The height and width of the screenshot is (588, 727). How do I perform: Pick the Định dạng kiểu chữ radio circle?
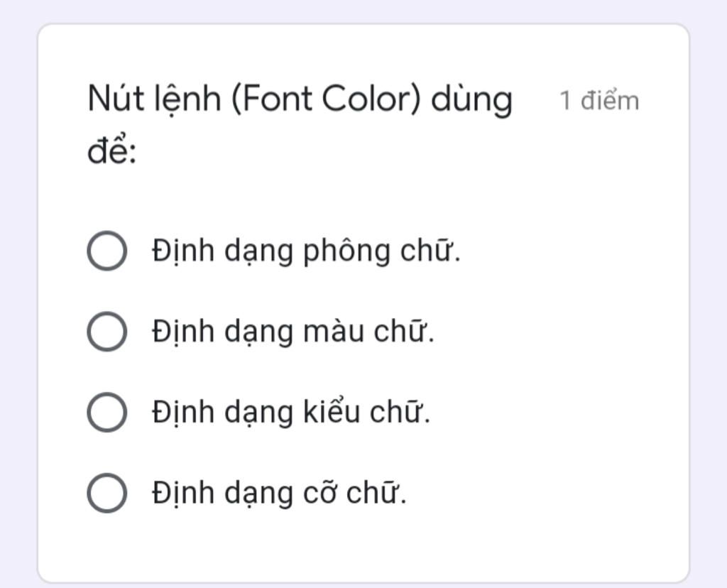(x=106, y=412)
